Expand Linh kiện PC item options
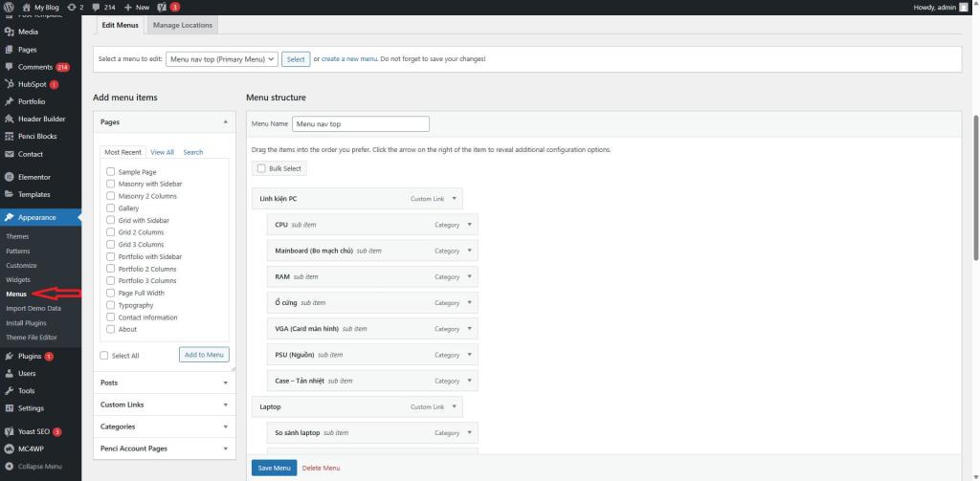This screenshot has height=481, width=980. 454,199
